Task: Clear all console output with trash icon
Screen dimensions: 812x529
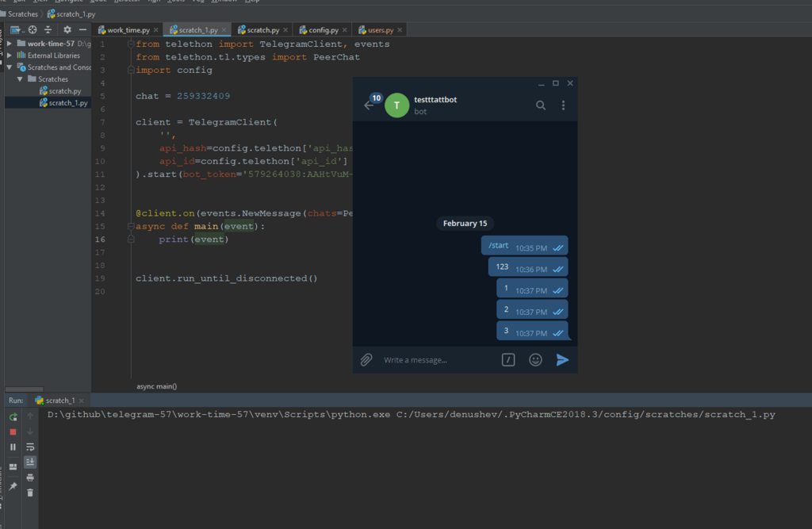Action: pos(30,493)
